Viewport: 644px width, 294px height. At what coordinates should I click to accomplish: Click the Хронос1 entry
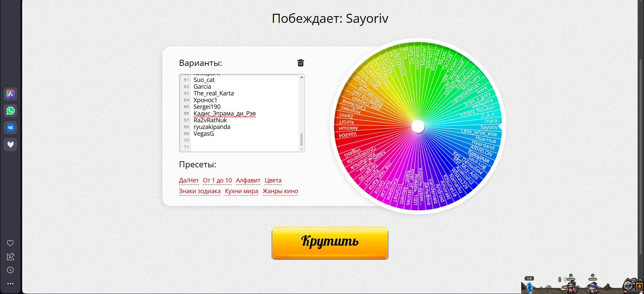click(x=205, y=100)
